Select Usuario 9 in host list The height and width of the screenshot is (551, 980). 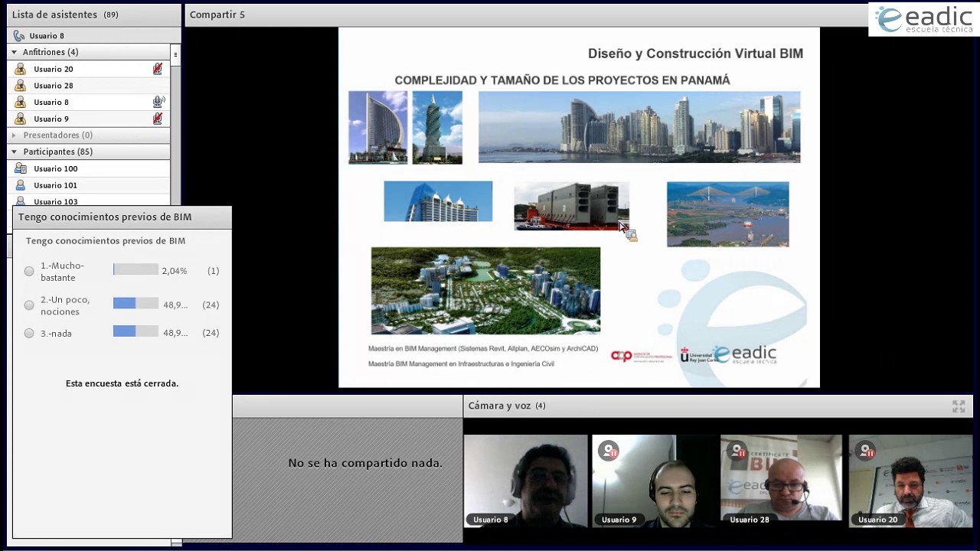[89, 119]
